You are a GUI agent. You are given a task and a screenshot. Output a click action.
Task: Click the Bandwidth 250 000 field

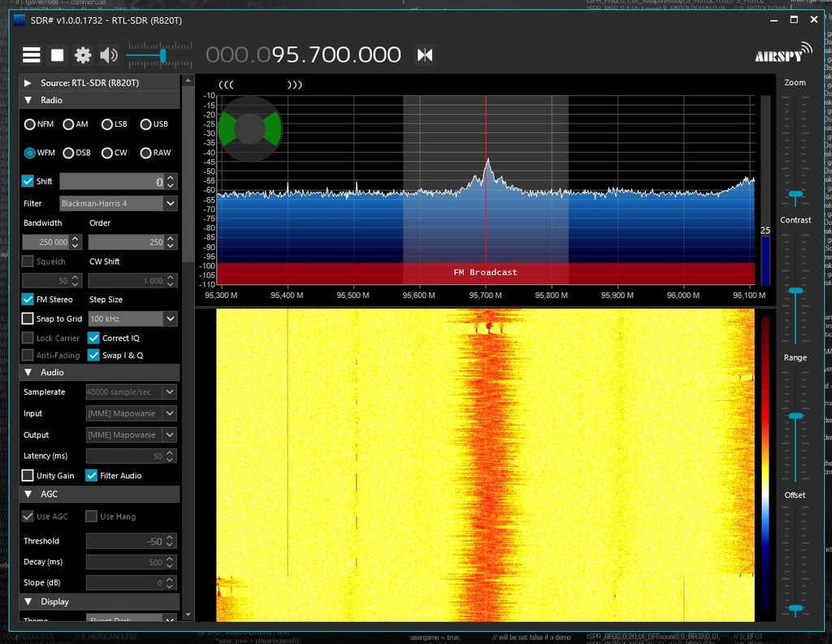point(45,242)
